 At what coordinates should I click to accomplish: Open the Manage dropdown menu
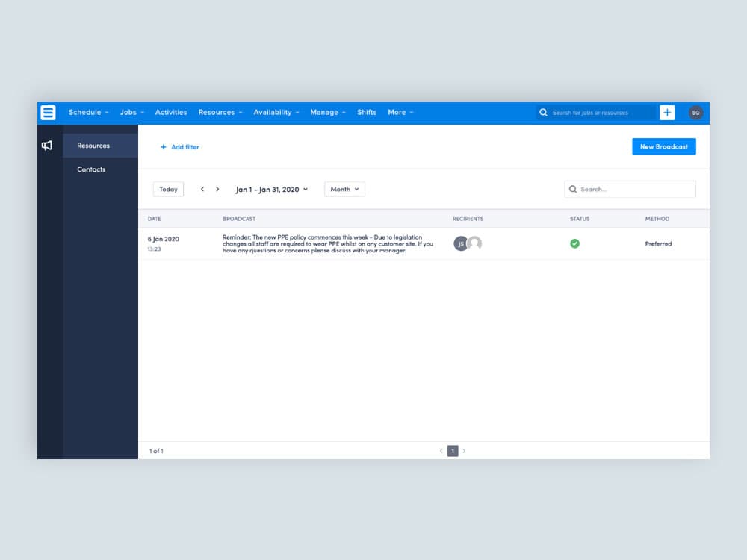pyautogui.click(x=328, y=113)
